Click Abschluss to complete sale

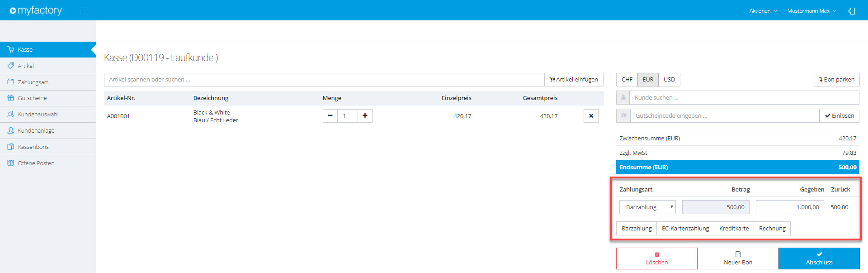coord(819,259)
